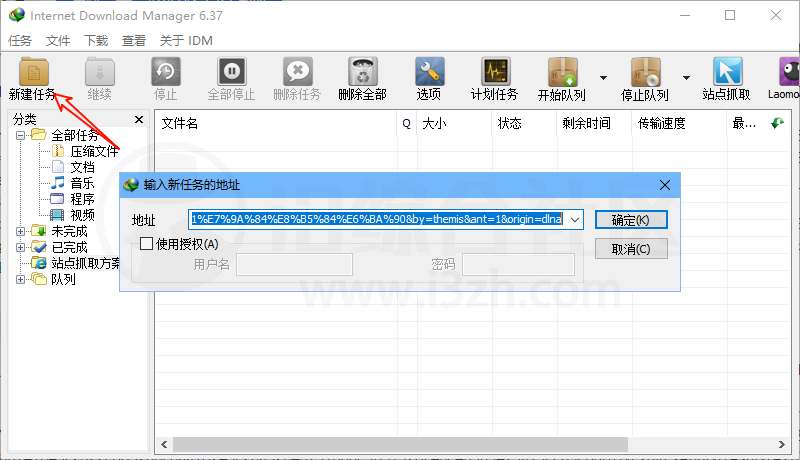Open the 站点抓取 grabber tool
The width and height of the screenshot is (800, 460).
[727, 72]
